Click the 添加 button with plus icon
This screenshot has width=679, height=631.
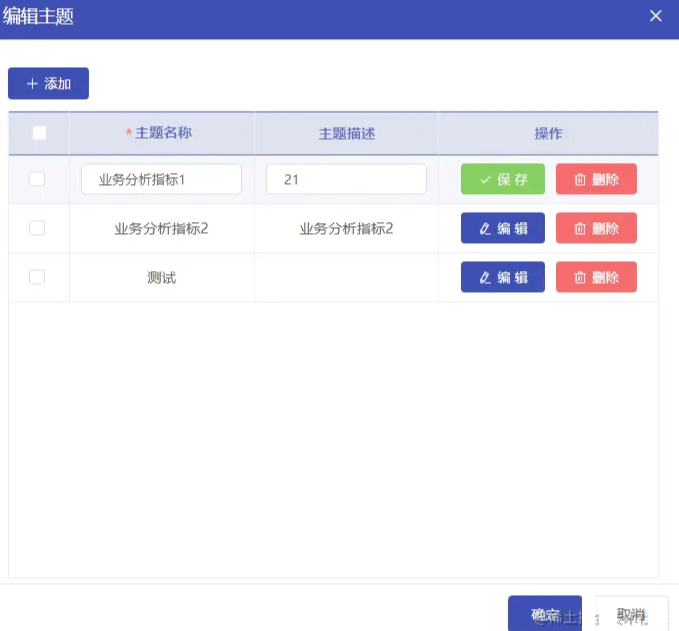[48, 84]
